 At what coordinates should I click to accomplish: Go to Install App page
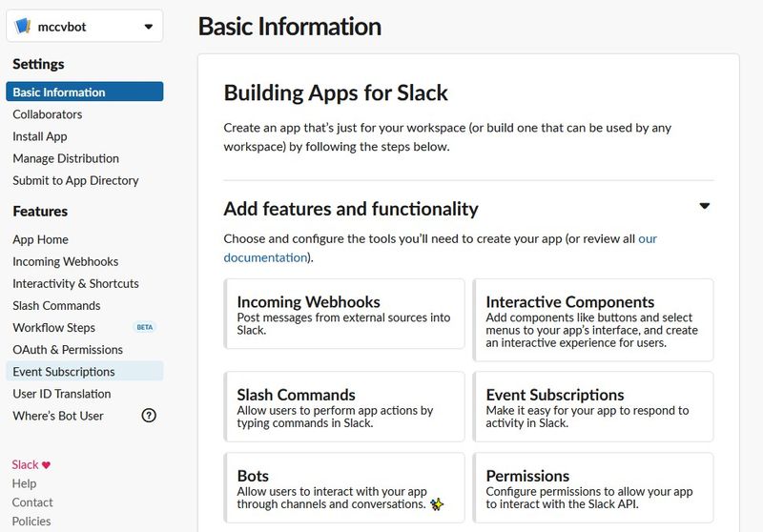pos(40,136)
